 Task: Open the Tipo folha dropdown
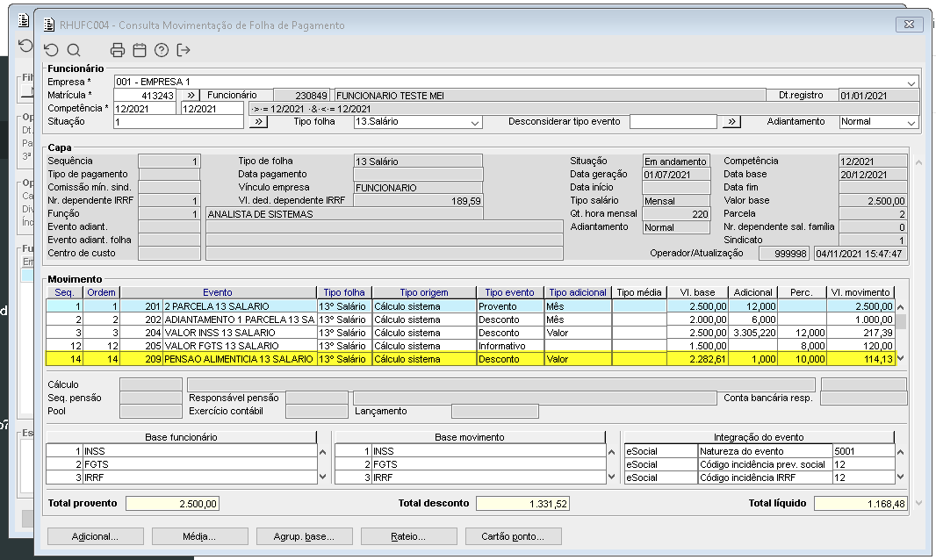pyautogui.click(x=475, y=123)
